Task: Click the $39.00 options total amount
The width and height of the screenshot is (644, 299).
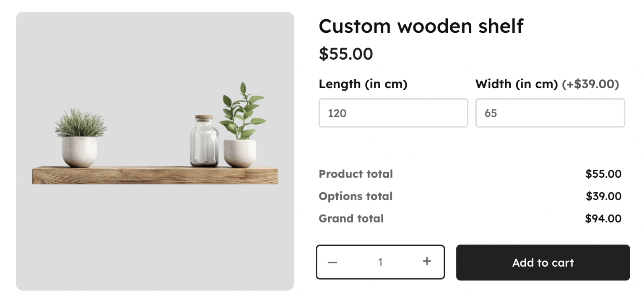Action: pos(603,196)
